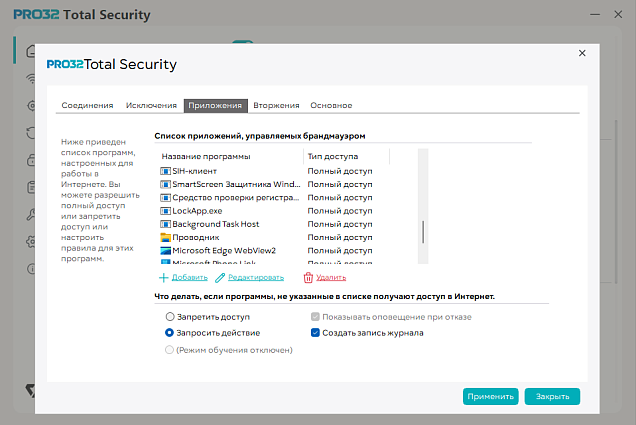Click the plus icon next to Добавить
The width and height of the screenshot is (636, 425).
click(163, 278)
